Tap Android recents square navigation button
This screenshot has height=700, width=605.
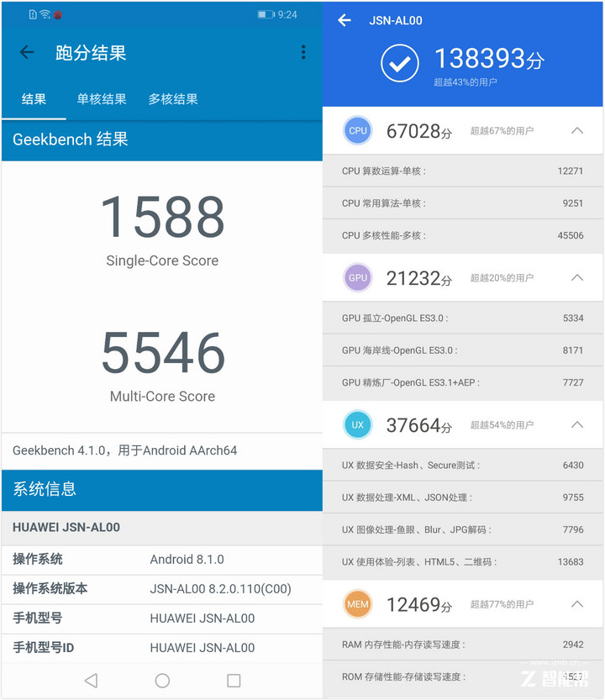click(x=234, y=681)
